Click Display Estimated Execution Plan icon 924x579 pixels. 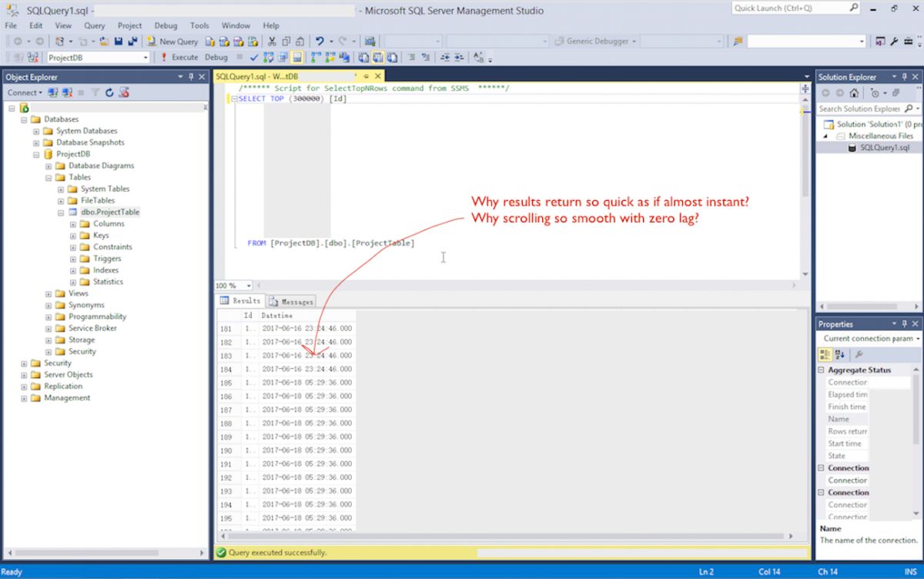pyautogui.click(x=268, y=58)
